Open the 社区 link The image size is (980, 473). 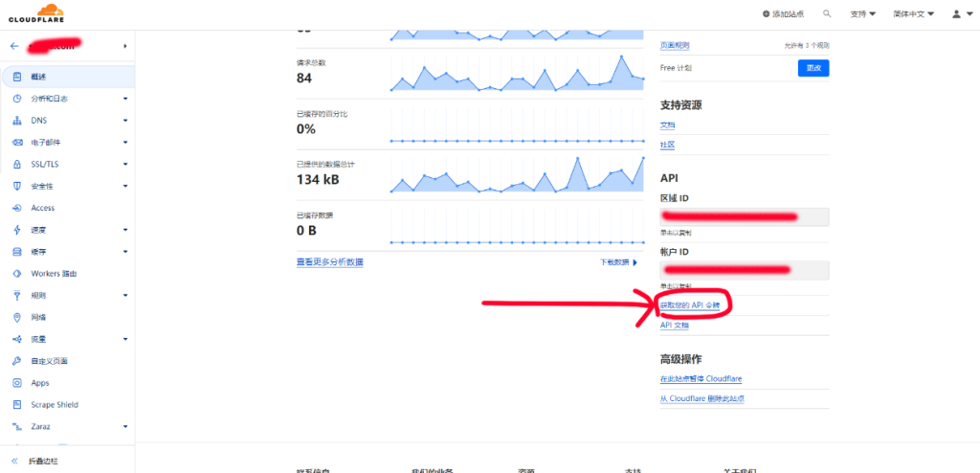(x=667, y=145)
